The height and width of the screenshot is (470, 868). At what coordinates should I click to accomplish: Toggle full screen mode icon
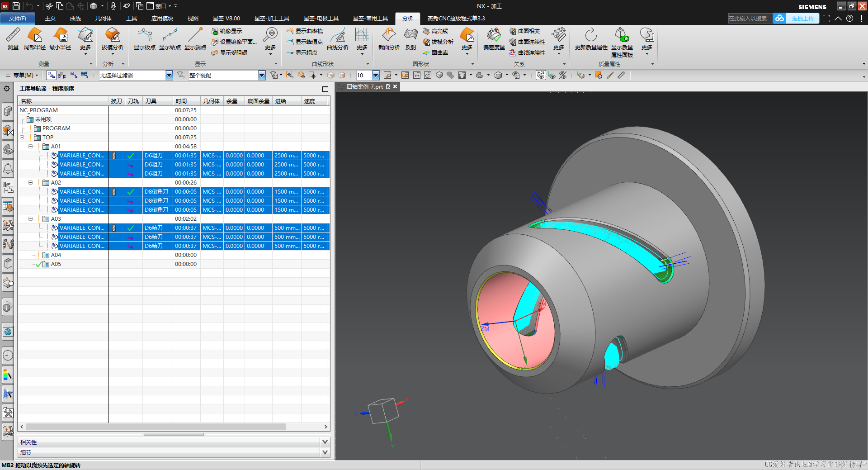(826, 19)
